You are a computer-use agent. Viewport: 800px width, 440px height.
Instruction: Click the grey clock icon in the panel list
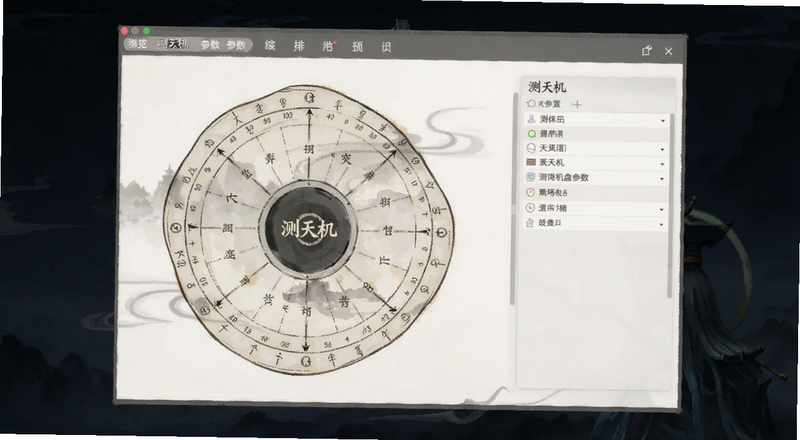click(531, 208)
